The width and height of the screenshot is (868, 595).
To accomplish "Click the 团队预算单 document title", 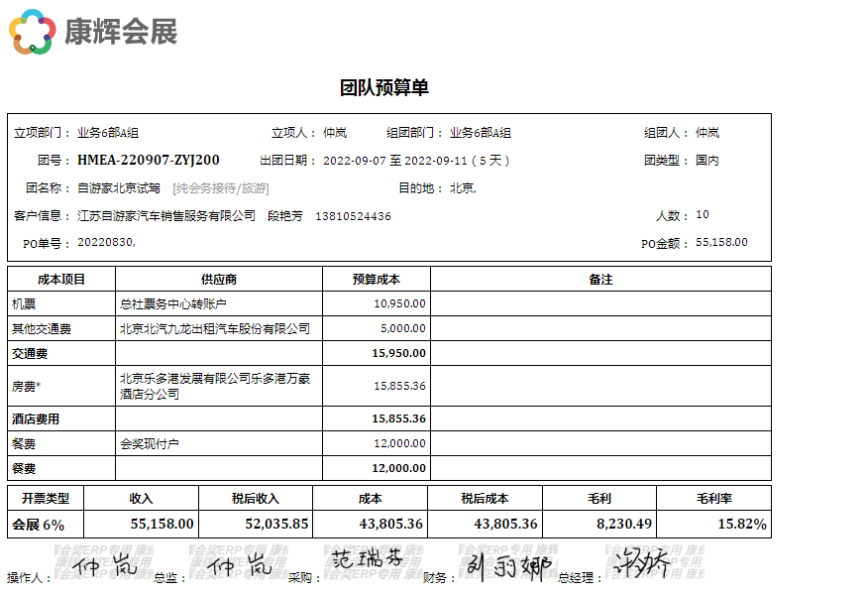I will click(x=384, y=88).
